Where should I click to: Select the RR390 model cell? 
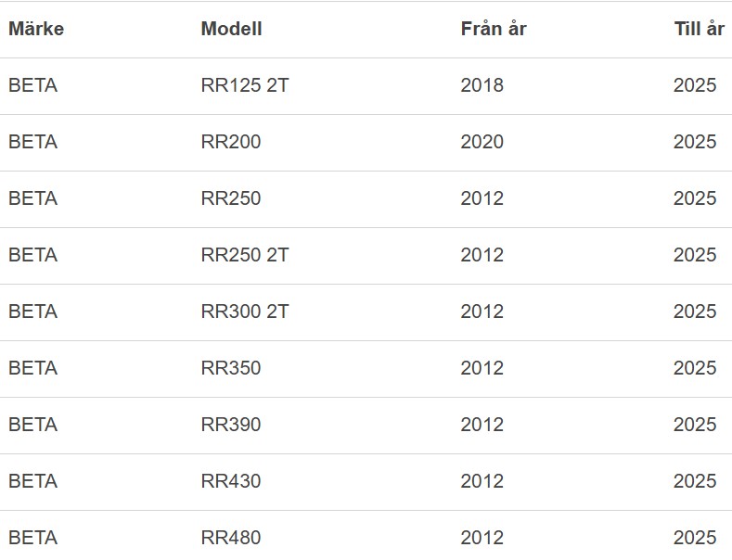(231, 425)
